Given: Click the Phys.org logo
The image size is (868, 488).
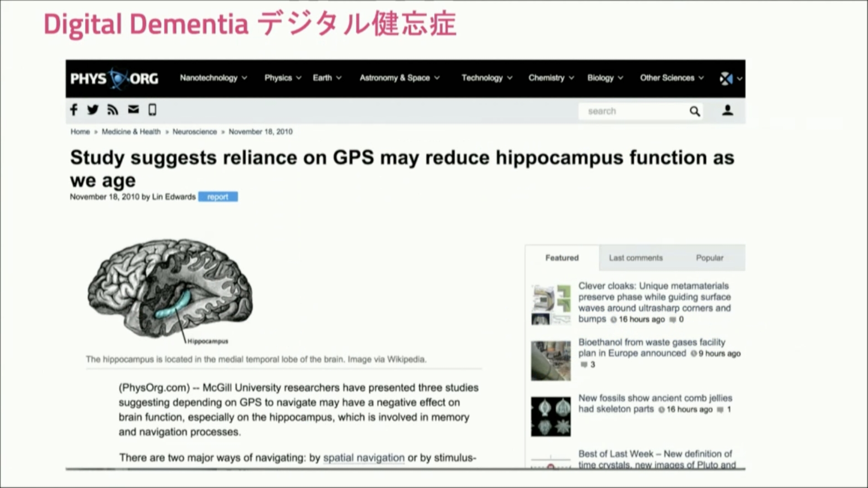Looking at the screenshot, I should coord(114,79).
